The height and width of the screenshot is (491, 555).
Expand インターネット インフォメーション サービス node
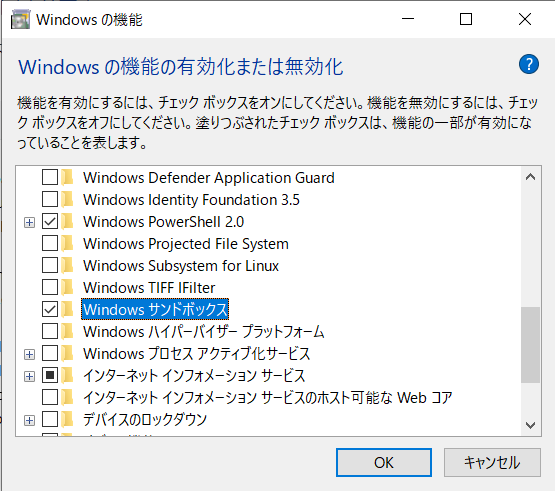[x=29, y=376]
